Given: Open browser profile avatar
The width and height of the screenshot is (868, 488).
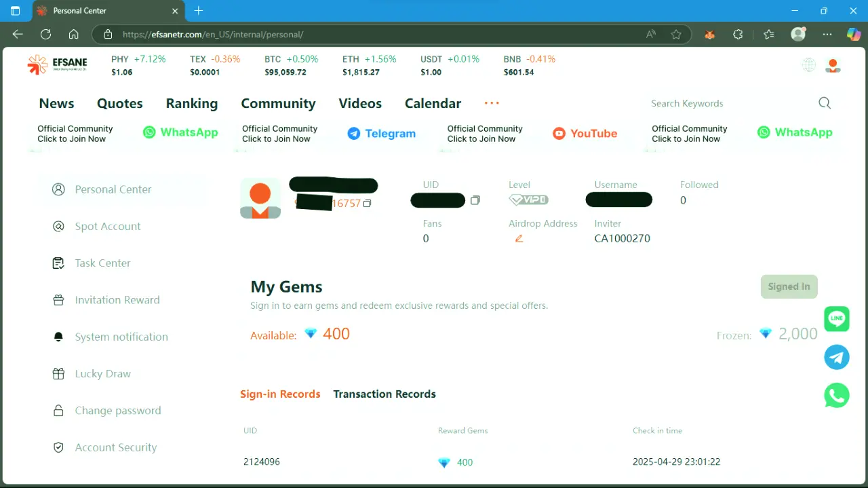Looking at the screenshot, I should [798, 34].
